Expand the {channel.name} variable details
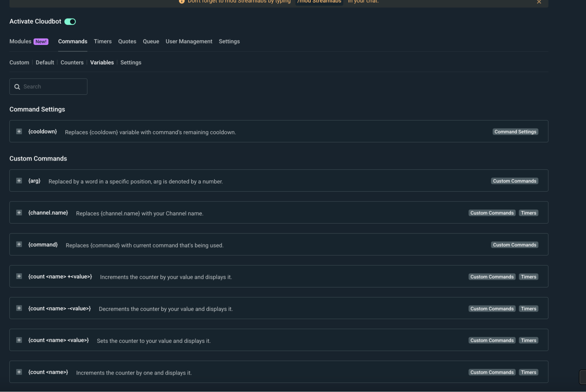 tap(19, 212)
